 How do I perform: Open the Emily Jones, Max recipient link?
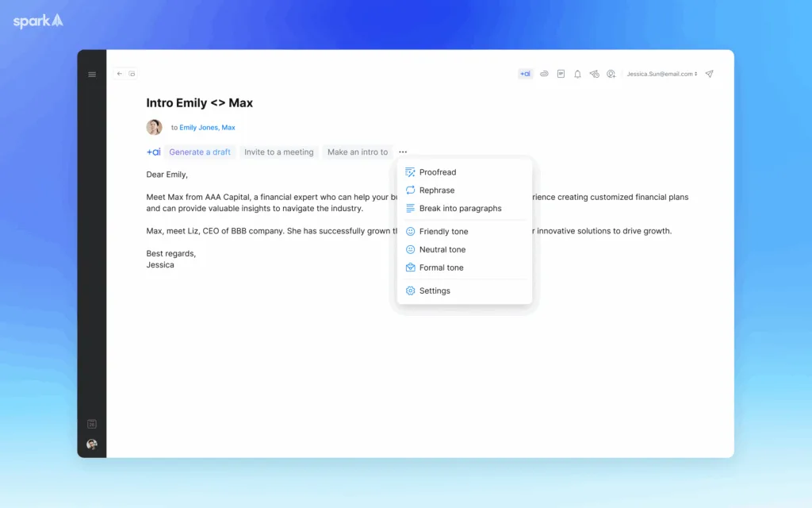coord(206,127)
